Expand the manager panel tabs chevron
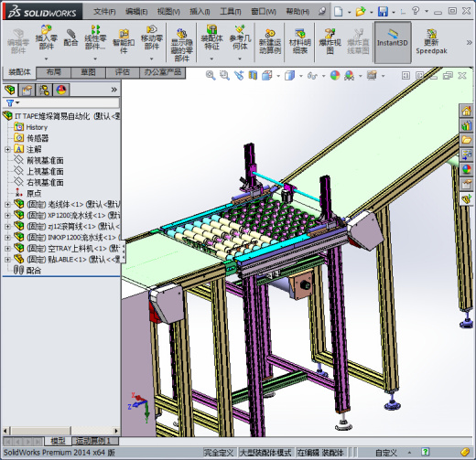 (114, 90)
